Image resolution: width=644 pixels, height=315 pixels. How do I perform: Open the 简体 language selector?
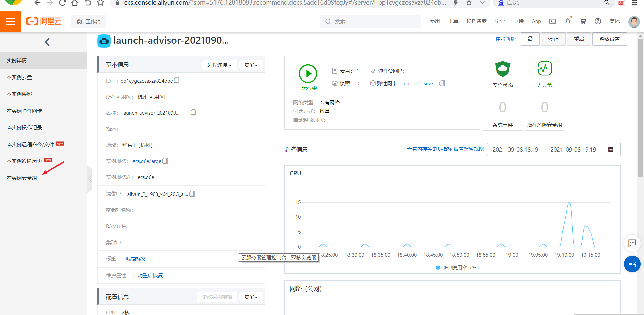[x=614, y=21]
